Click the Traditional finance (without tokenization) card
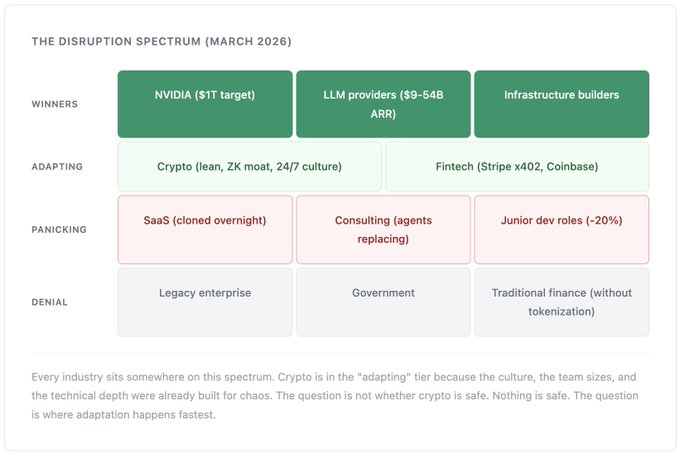680x454 pixels. click(x=561, y=302)
